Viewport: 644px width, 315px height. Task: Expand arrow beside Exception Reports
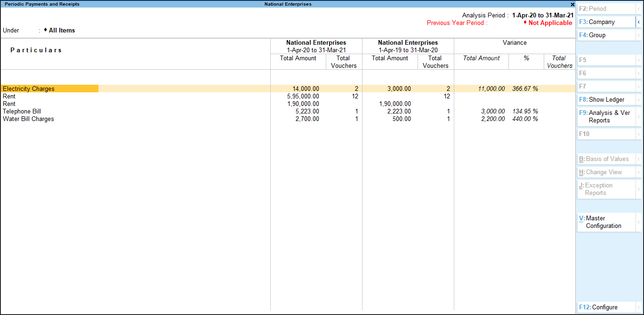[x=639, y=189]
